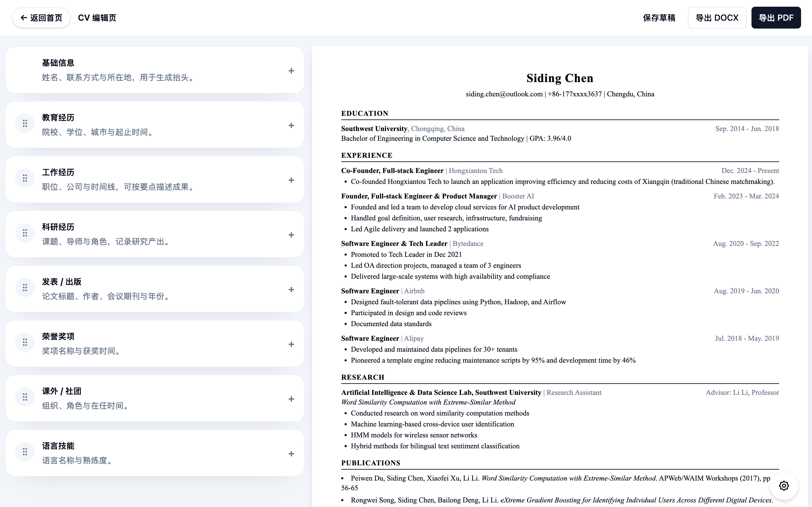This screenshot has height=507, width=812.
Task: Click the drag handle for 科研经历 section
Action: (25, 233)
